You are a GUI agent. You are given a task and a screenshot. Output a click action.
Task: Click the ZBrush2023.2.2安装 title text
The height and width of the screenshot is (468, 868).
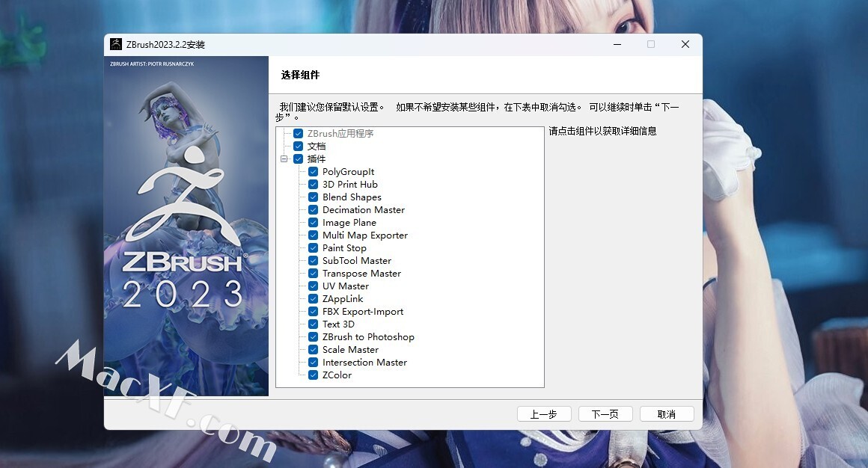(x=165, y=45)
